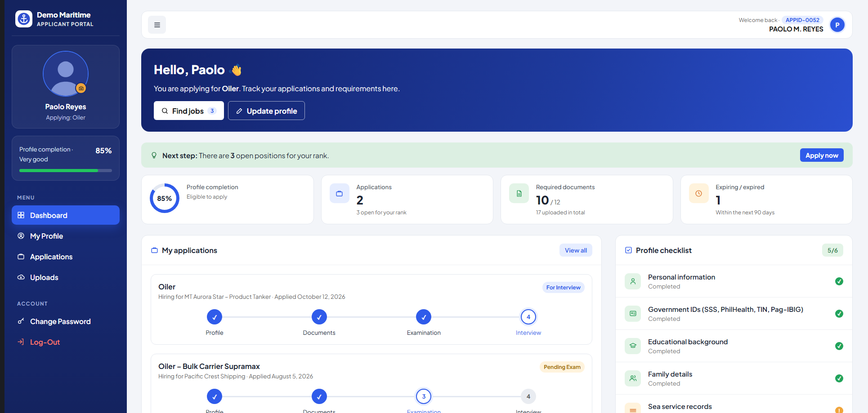Click the Family details checklist row

click(734, 378)
